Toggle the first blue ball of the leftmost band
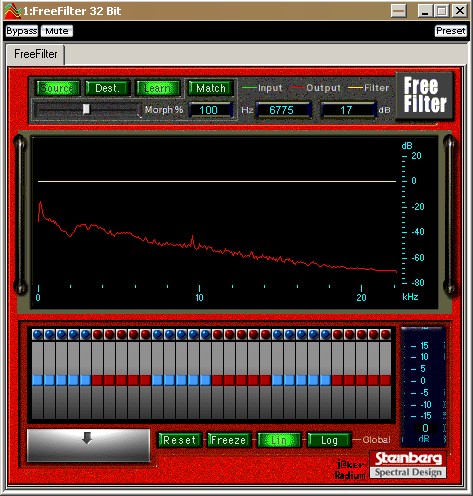Image resolution: width=473 pixels, height=496 pixels. click(37, 334)
